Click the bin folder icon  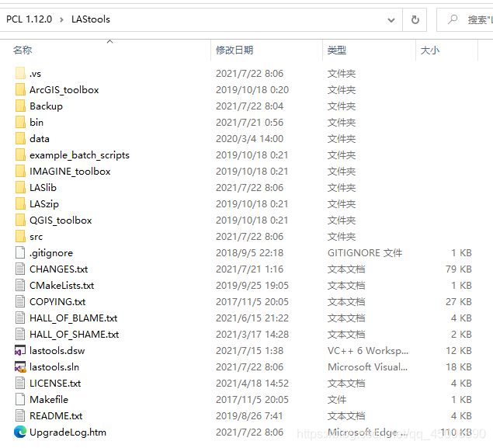click(20, 123)
